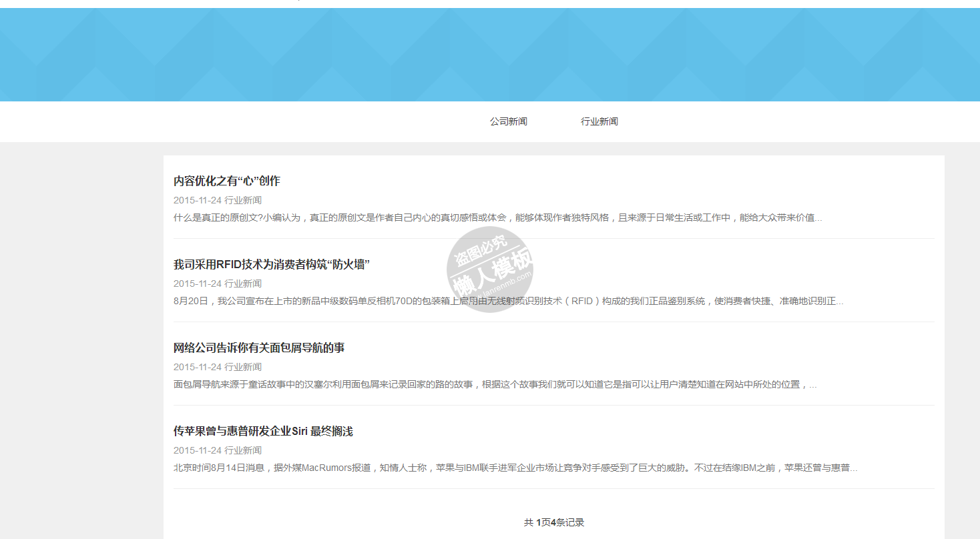Screen dimensions: 980x539
Task: Click the excerpt starting with 北京时间8月14日消息
Action: click(x=515, y=468)
